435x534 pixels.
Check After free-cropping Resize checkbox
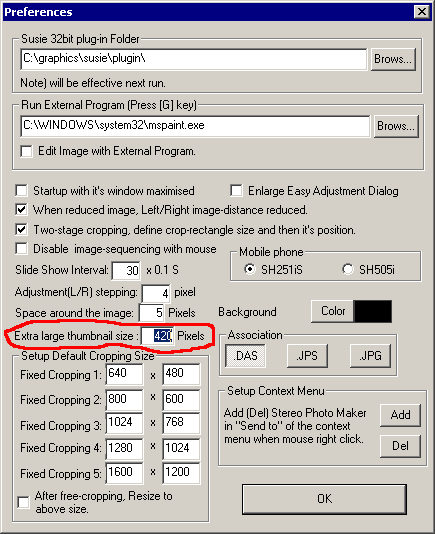click(23, 502)
